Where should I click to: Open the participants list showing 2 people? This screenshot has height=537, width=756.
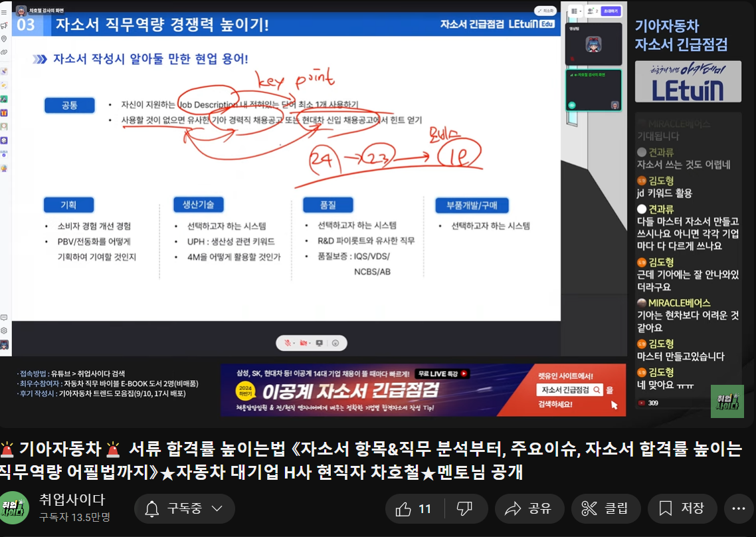click(x=593, y=11)
